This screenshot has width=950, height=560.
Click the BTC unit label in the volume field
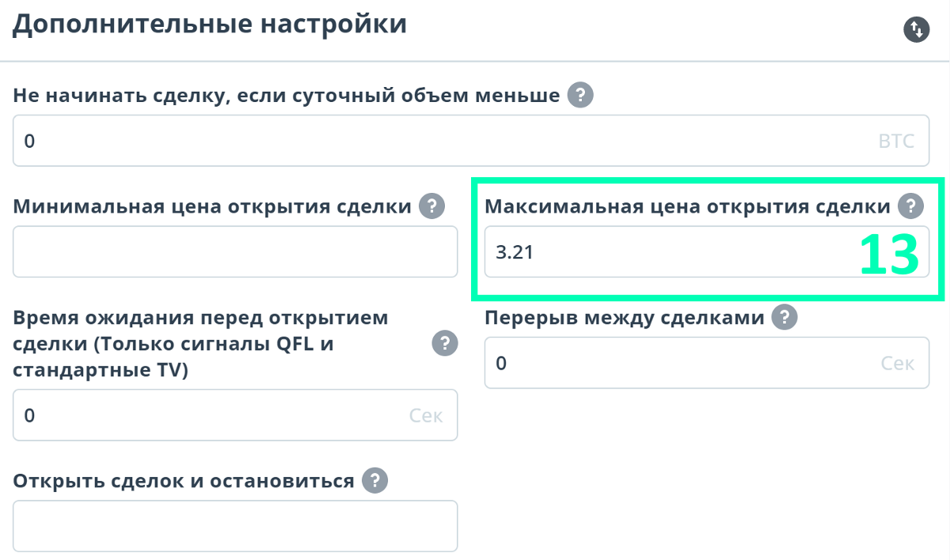pos(896,142)
